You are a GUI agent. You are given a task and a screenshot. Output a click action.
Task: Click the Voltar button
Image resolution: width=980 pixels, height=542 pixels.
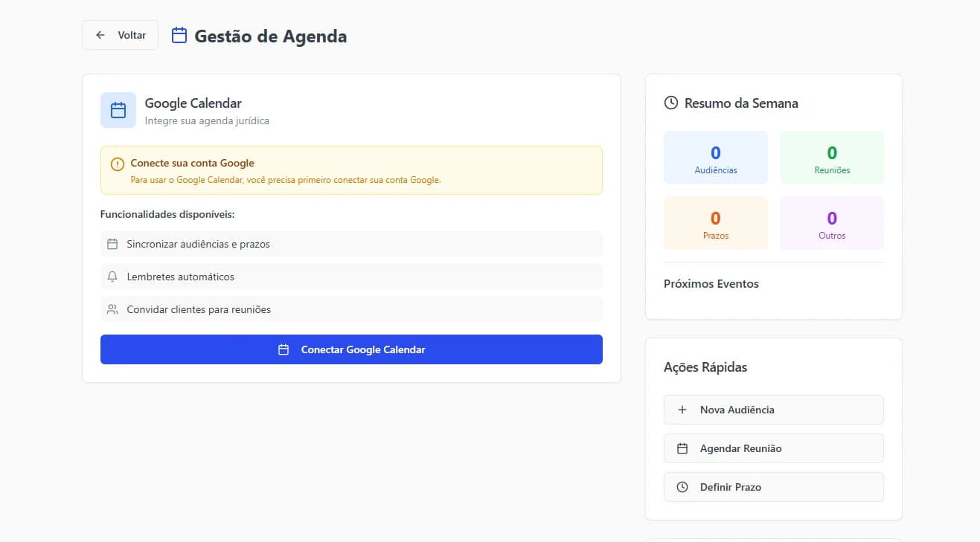click(x=120, y=34)
